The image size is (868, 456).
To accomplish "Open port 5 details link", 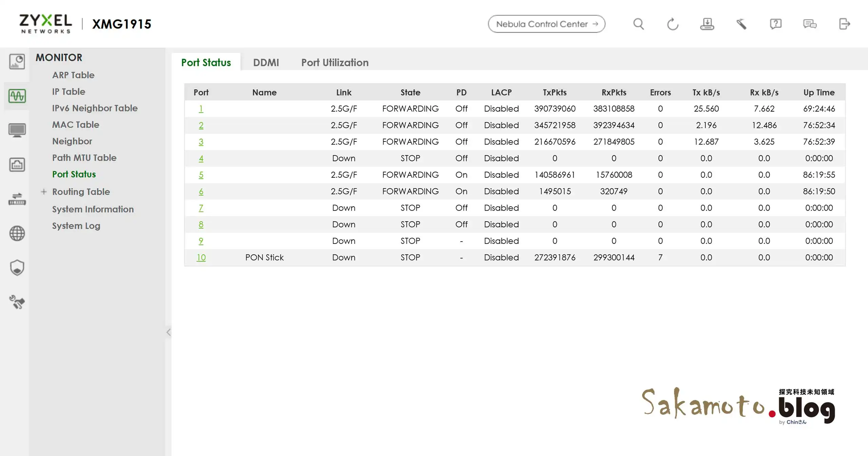I will 201,175.
